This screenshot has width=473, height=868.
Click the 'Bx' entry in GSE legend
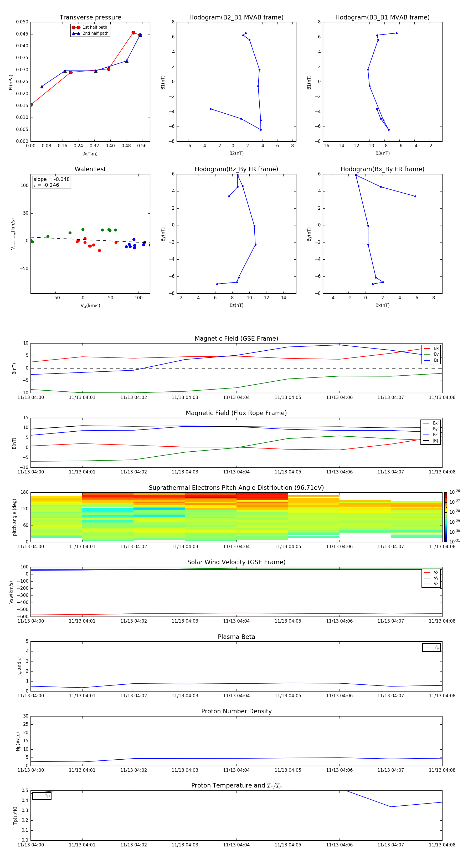click(431, 349)
